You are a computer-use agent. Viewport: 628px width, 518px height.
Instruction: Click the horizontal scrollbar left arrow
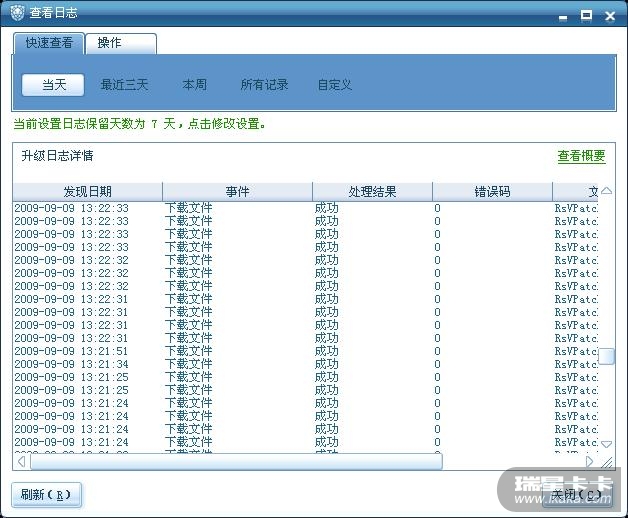pos(21,462)
